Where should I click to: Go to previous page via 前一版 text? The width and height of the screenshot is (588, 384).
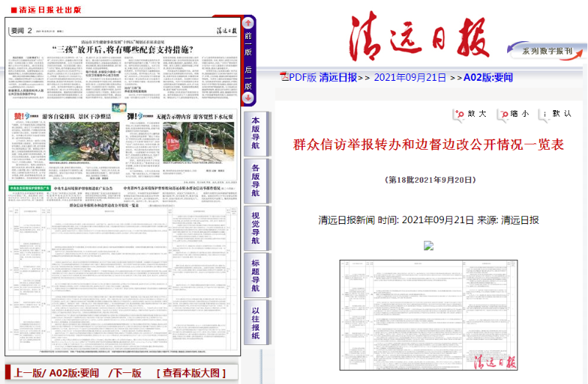click(248, 44)
